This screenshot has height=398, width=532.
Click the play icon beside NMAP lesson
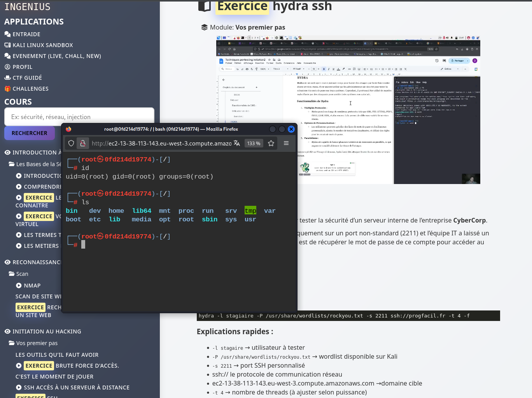point(19,286)
